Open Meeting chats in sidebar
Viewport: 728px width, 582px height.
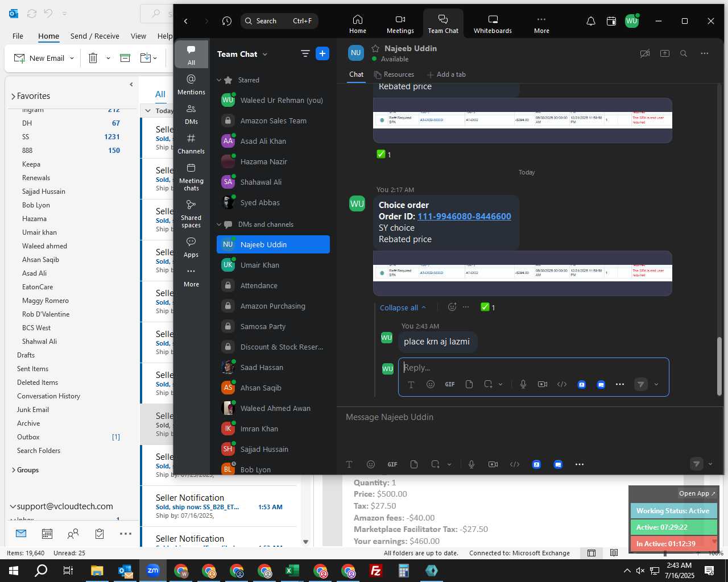coord(191,177)
